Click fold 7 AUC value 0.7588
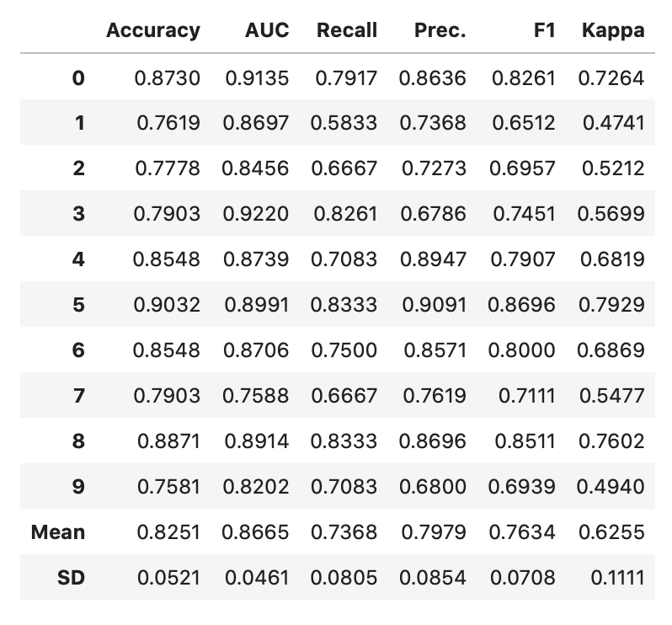Screen dimensions: 672x625 256,396
